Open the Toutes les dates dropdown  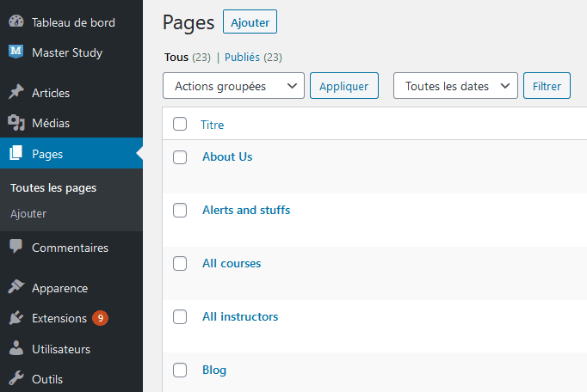click(x=455, y=86)
